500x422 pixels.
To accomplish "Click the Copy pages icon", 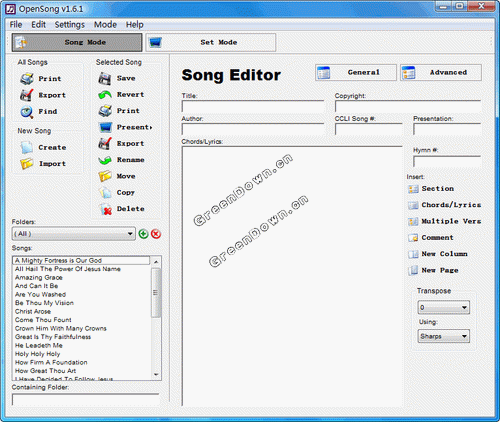I will pos(105,192).
